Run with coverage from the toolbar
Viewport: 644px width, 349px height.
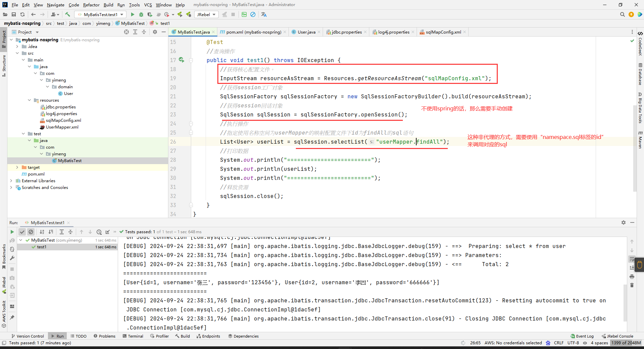(x=150, y=14)
